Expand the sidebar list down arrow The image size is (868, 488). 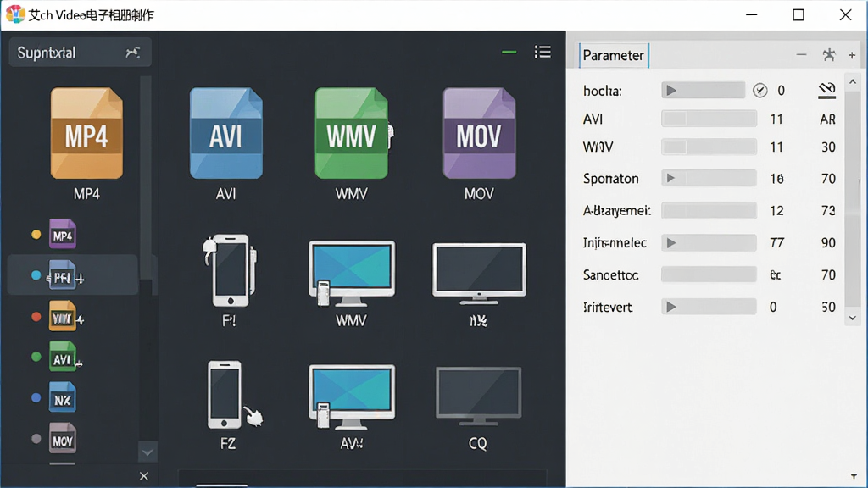(x=147, y=452)
